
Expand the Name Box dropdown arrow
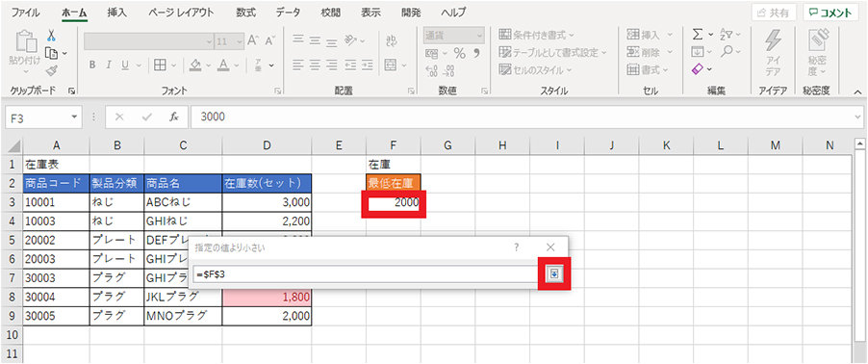point(73,117)
